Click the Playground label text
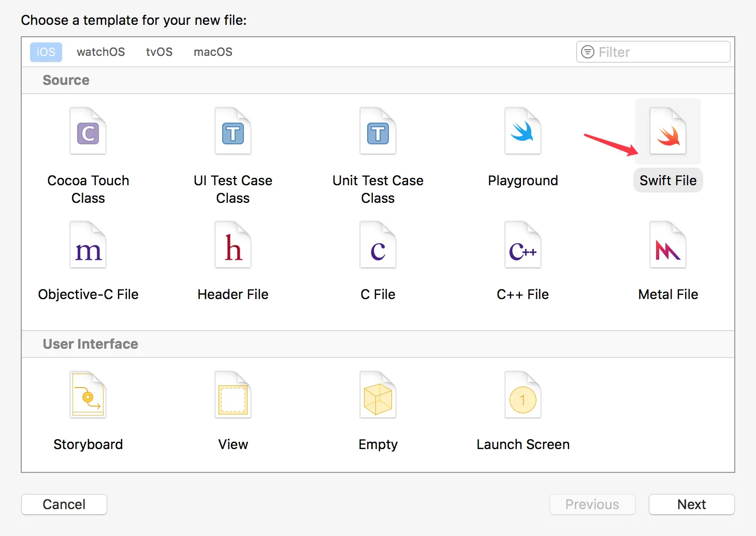 [523, 181]
